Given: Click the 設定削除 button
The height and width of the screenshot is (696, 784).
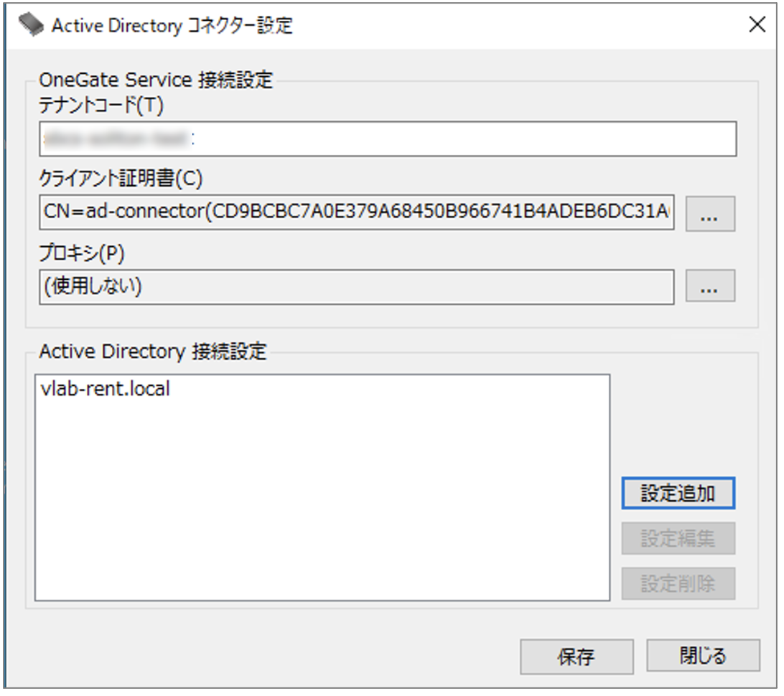Looking at the screenshot, I should [678, 583].
